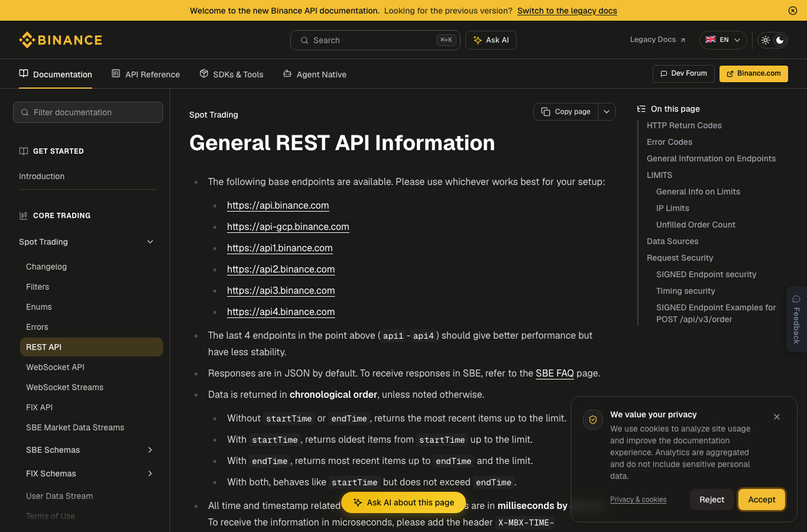Jump to HTTP Return Codes section
Screen dimensions: 807x532
click(684, 125)
